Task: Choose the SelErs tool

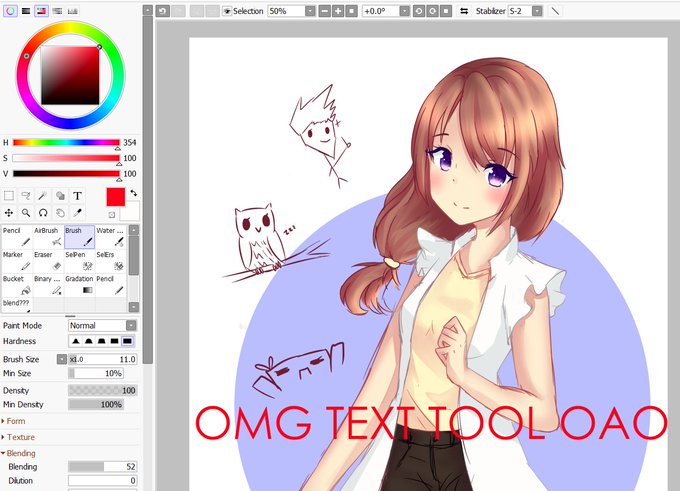Action: click(x=111, y=261)
